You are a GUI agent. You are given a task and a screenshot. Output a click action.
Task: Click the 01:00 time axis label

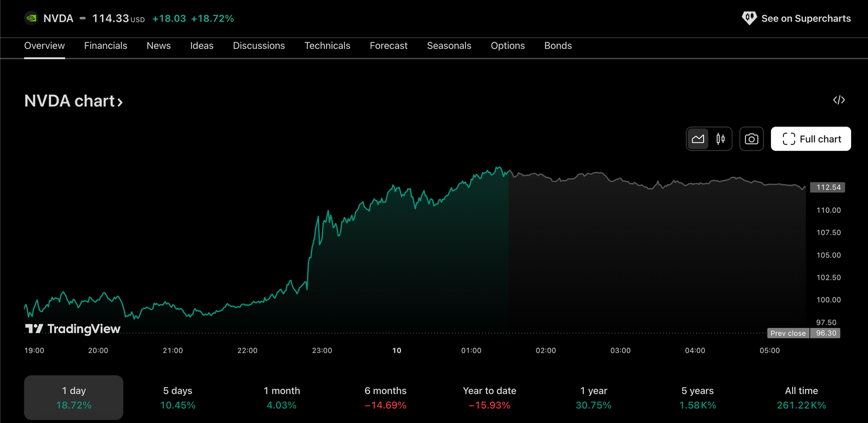[471, 351]
